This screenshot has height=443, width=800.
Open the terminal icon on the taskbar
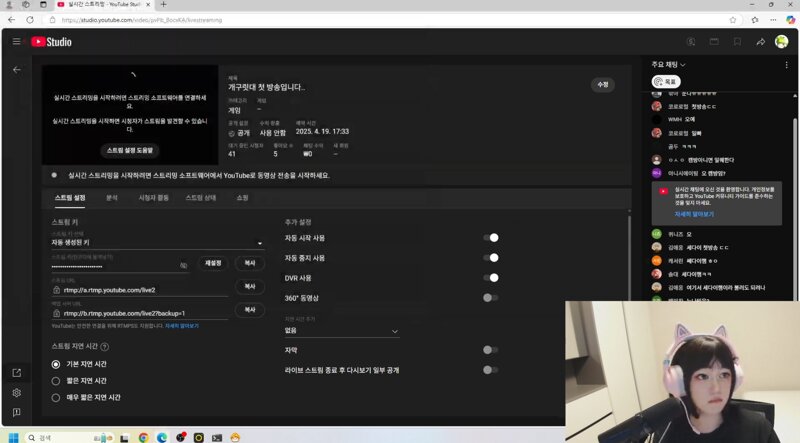tap(217, 437)
